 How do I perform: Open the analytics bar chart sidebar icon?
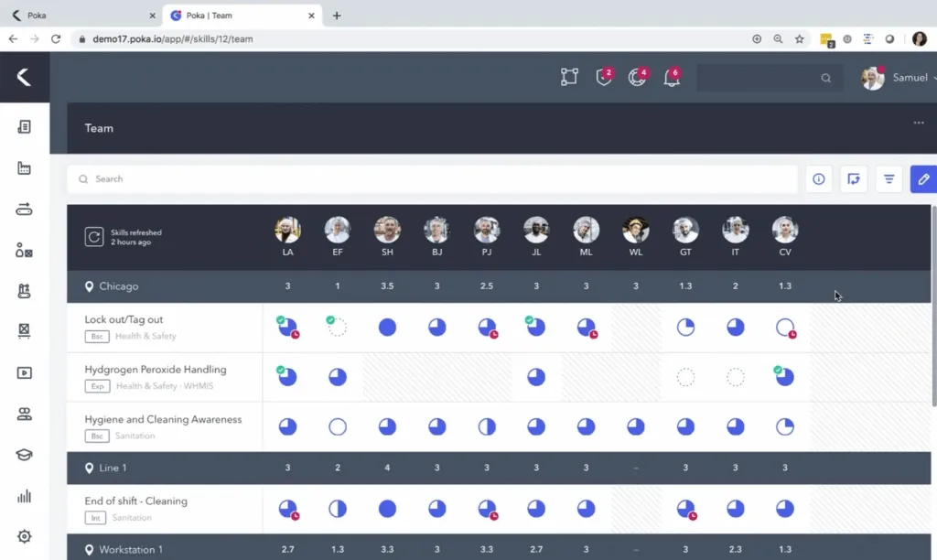point(24,496)
